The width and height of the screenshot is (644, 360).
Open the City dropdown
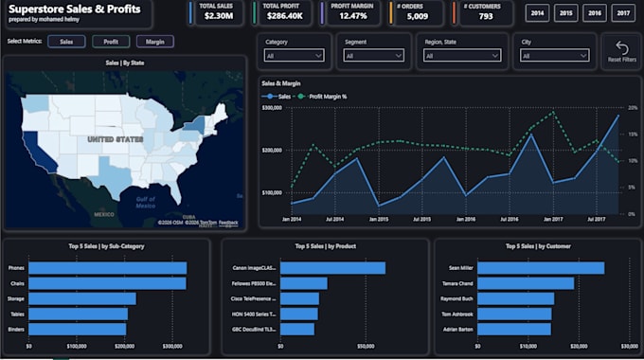click(554, 56)
